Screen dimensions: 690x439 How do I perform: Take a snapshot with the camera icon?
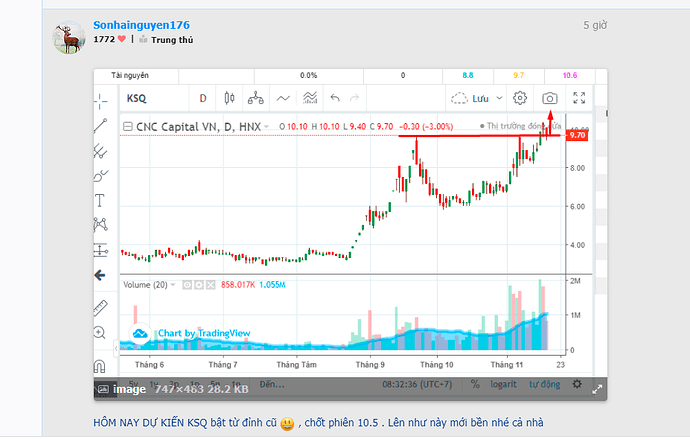[550, 98]
